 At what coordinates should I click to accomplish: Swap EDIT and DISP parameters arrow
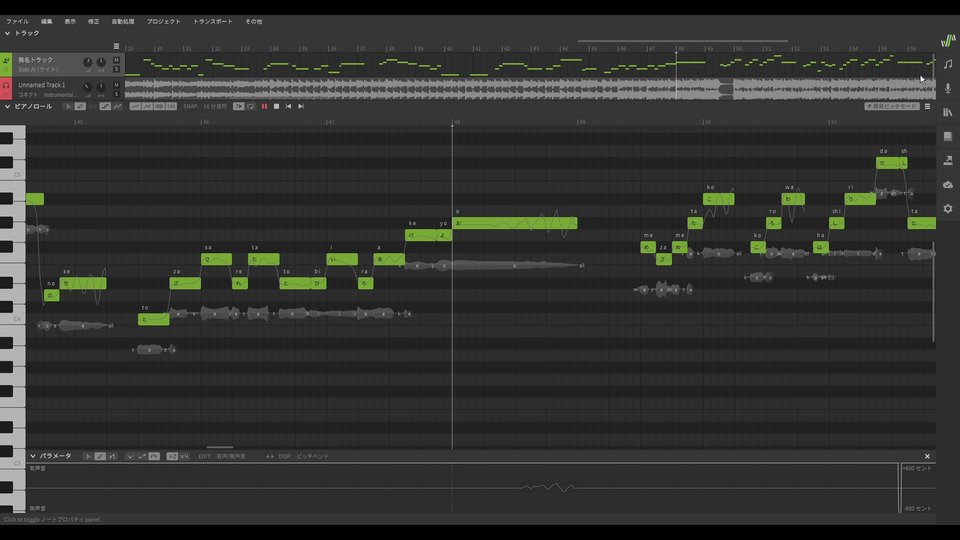click(x=270, y=456)
